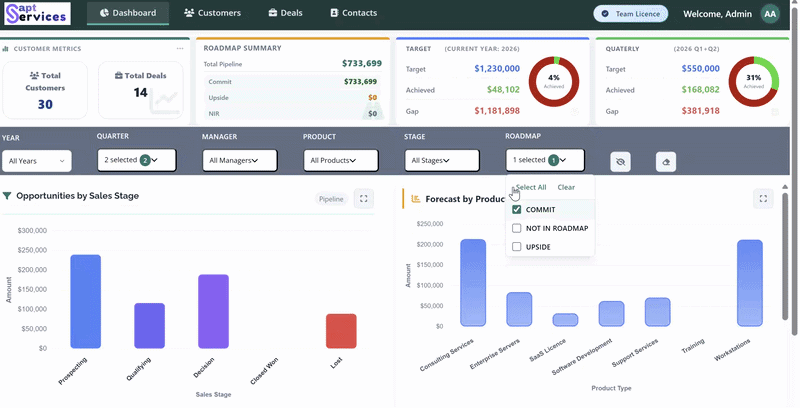Click the Team Licence badge button
The image size is (800, 408).
point(631,14)
